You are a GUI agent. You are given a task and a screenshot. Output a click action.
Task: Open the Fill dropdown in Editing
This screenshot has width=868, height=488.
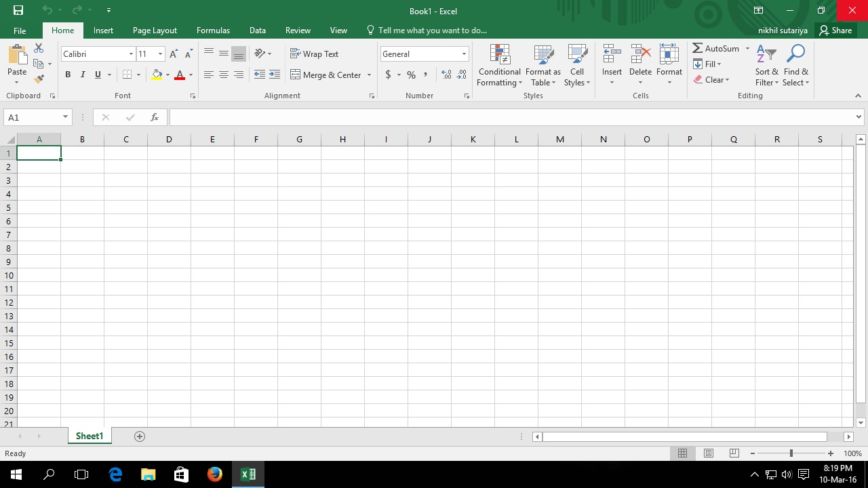[707, 64]
